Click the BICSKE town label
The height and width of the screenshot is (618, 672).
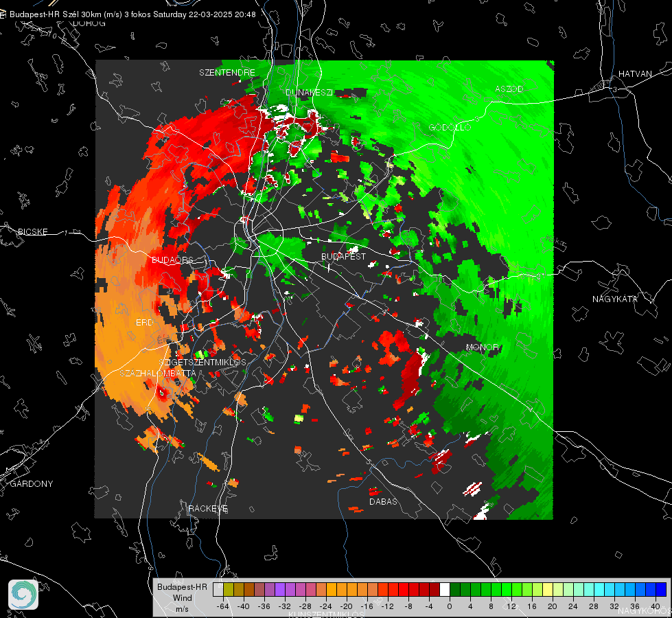tap(32, 231)
